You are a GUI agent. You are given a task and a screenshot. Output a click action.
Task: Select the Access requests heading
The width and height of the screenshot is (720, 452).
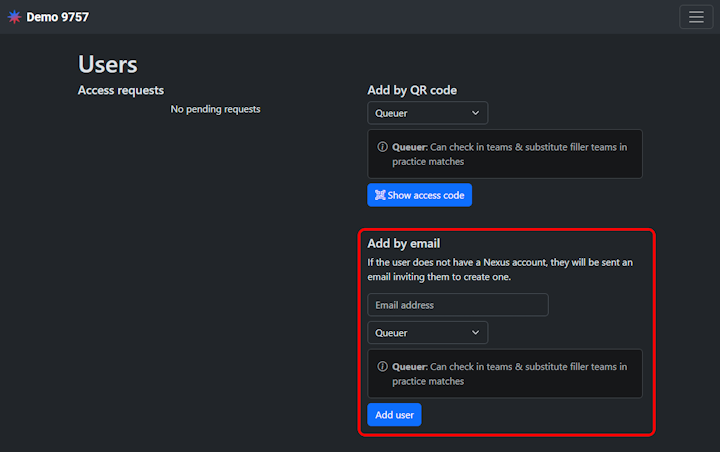[121, 90]
